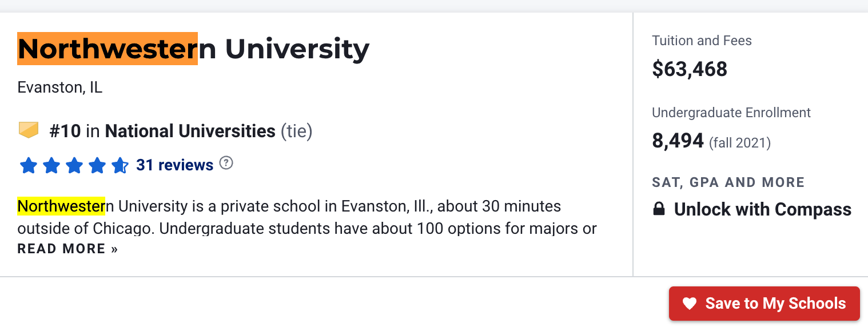Viewport: 868px width, 327px height.
Task: Open the question mark help icon by reviews
Action: pyautogui.click(x=227, y=163)
